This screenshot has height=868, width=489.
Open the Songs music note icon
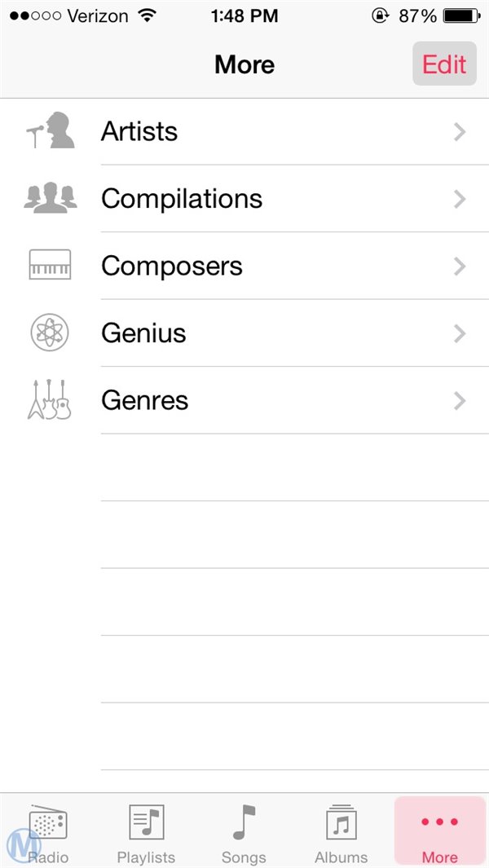(244, 822)
